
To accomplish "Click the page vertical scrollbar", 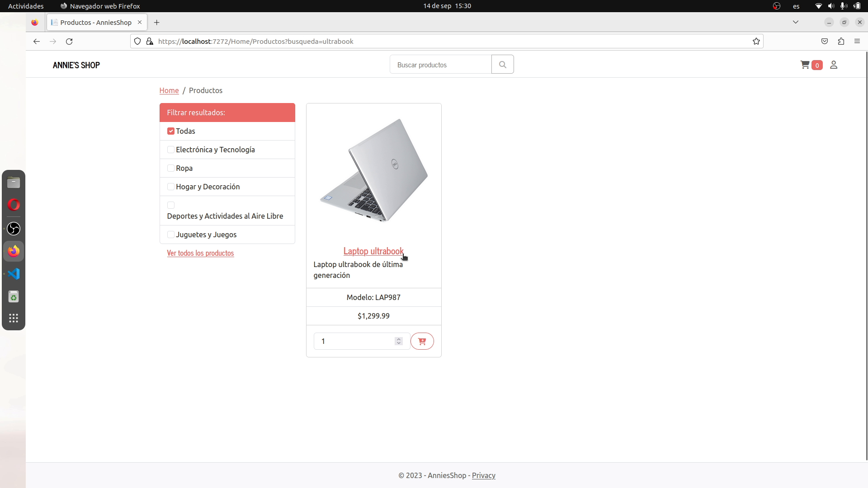I will coord(866,256).
